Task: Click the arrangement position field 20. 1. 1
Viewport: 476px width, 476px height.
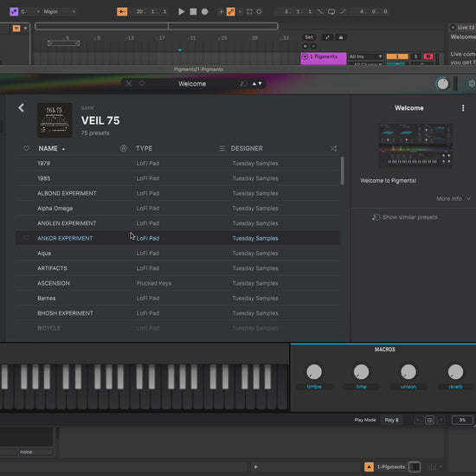Action: [x=151, y=11]
